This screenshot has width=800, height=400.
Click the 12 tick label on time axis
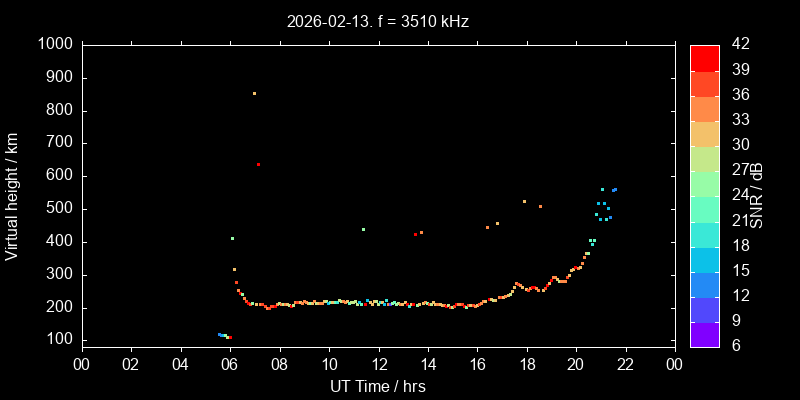(x=378, y=364)
